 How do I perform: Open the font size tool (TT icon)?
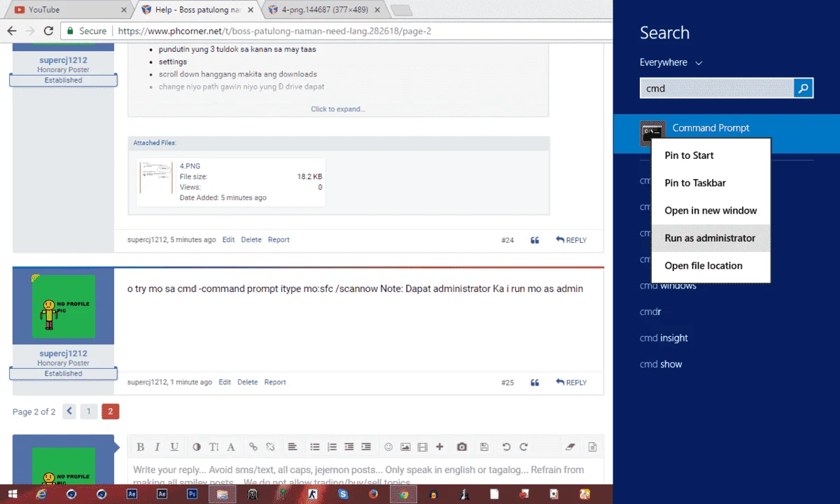pos(213,447)
